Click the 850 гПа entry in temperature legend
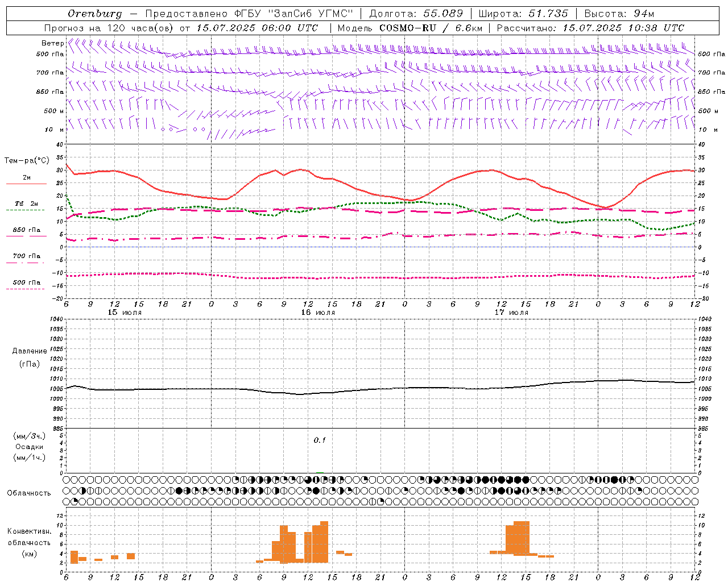 pos(26,230)
